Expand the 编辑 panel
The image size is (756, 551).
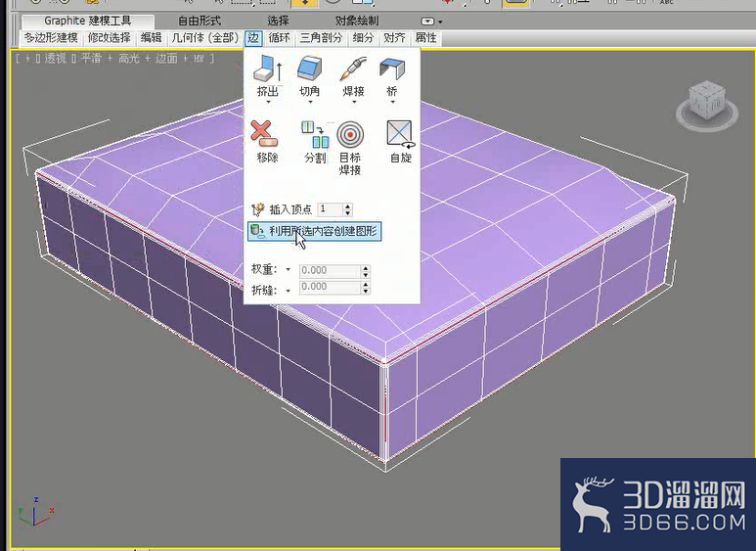[x=151, y=37]
